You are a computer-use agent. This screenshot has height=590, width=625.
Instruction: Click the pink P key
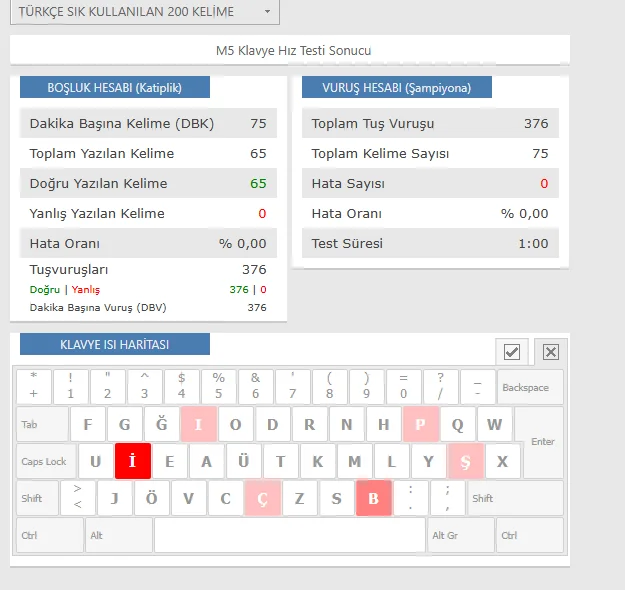[x=421, y=424]
